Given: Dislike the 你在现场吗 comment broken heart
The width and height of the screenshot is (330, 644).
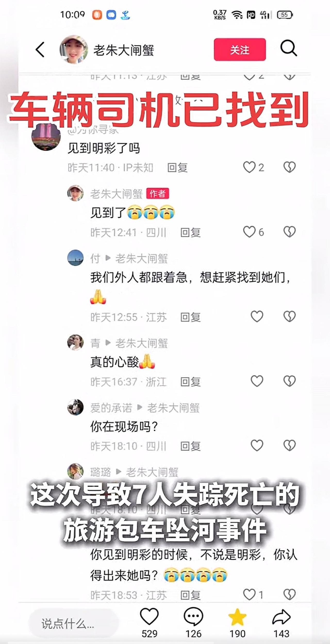Looking at the screenshot, I should point(289,445).
